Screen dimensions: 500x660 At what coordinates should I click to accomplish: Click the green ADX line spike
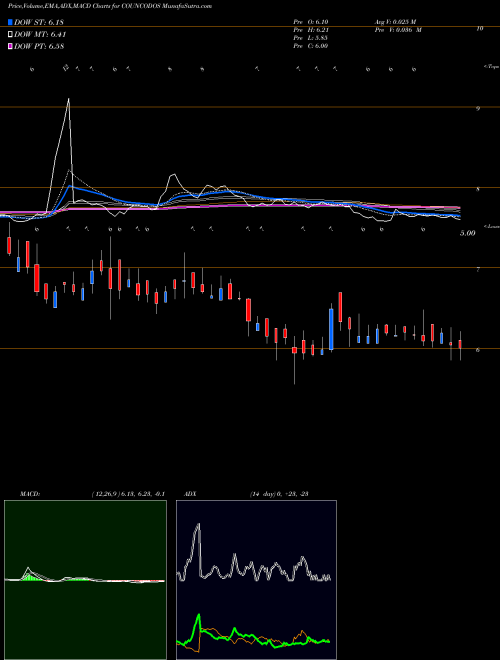tap(199, 616)
